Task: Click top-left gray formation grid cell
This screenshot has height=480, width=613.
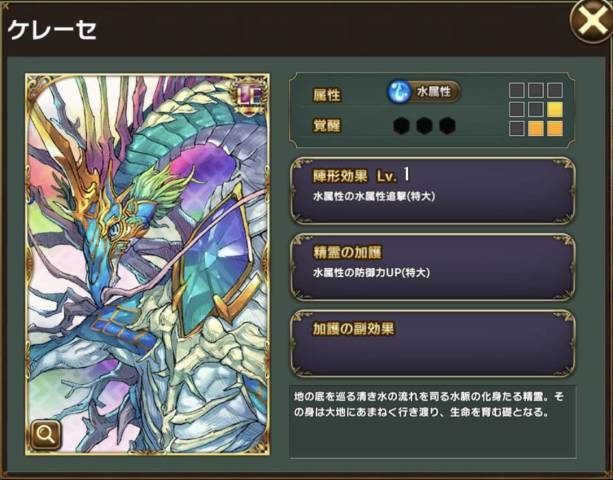Action: (x=516, y=90)
